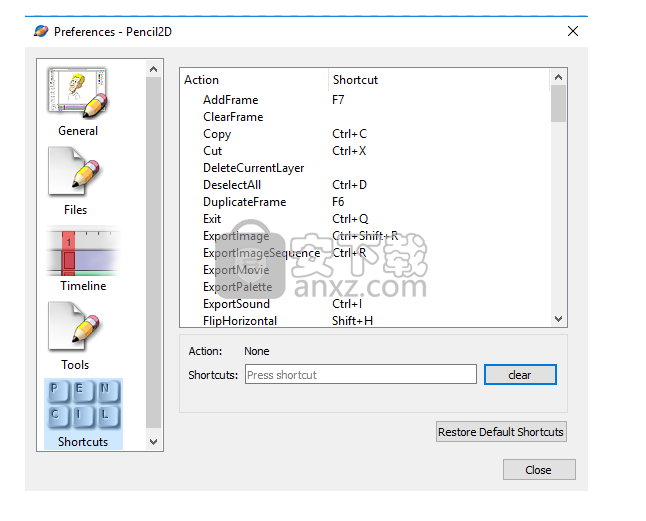Open the General preferences icon
The width and height of the screenshot is (646, 521).
click(x=77, y=102)
